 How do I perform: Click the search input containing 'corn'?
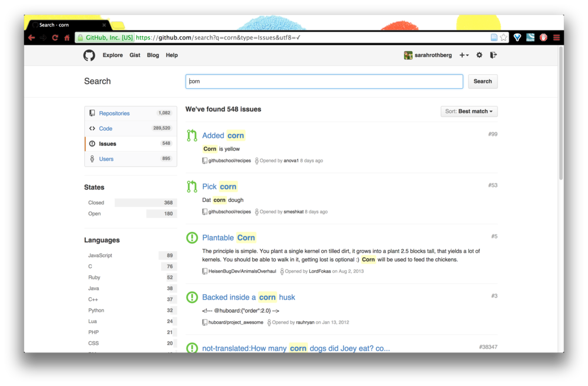(x=325, y=81)
